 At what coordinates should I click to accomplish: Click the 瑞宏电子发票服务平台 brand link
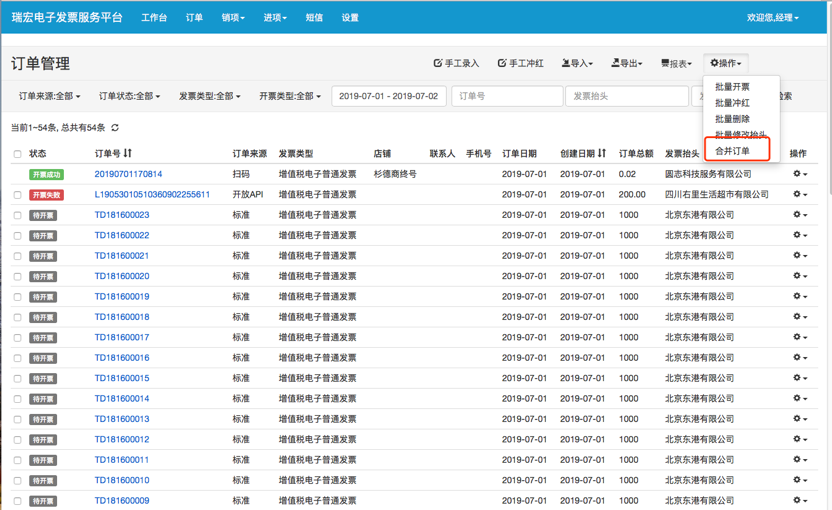[x=67, y=18]
